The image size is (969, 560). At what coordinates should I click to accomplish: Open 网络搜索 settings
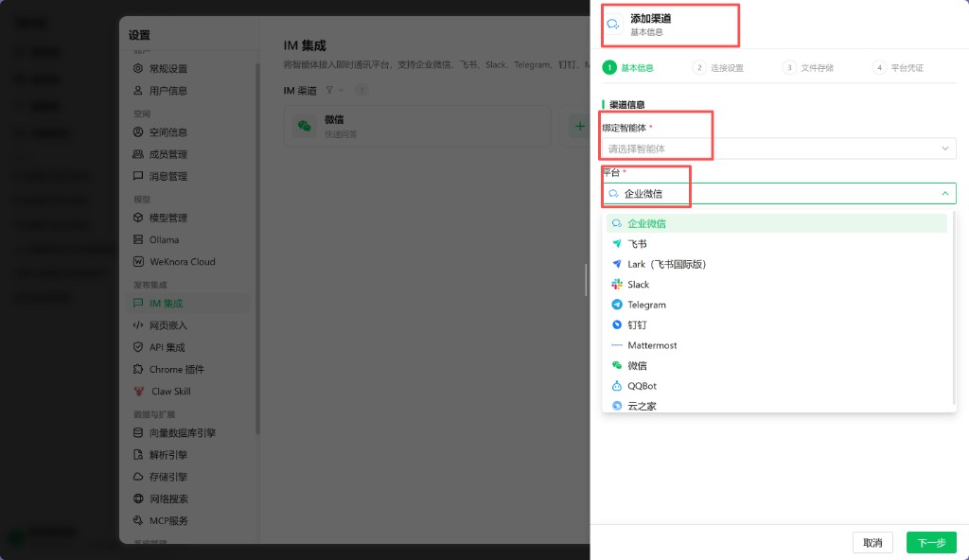[188, 499]
